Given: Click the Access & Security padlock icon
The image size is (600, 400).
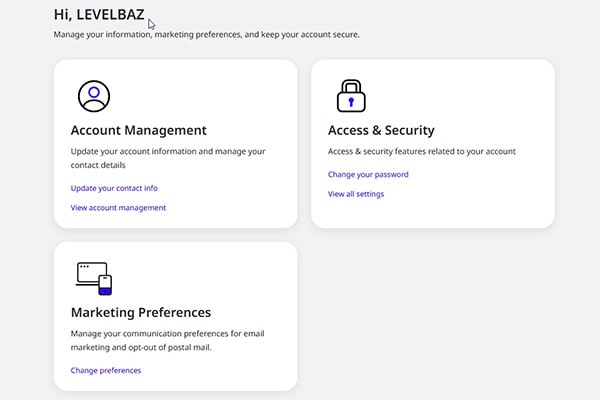Looking at the screenshot, I should click(x=351, y=96).
